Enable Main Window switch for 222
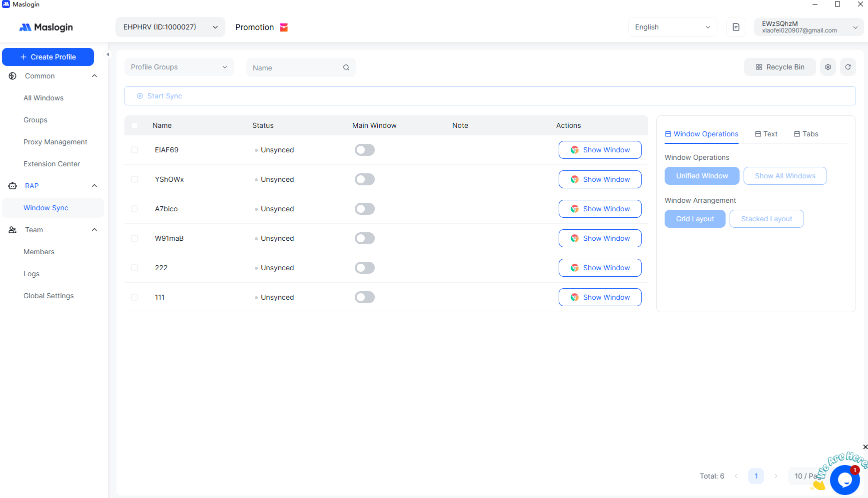This screenshot has width=868, height=498. point(364,268)
